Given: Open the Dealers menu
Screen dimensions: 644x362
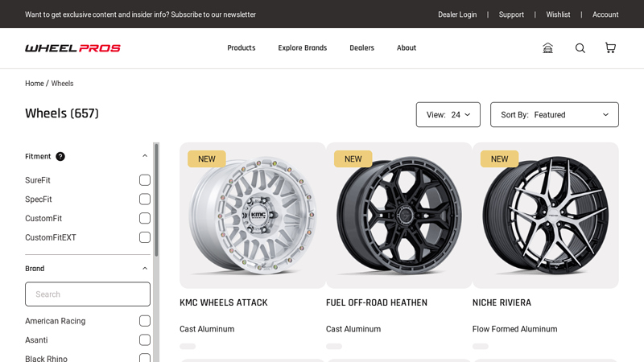Looking at the screenshot, I should 361,48.
